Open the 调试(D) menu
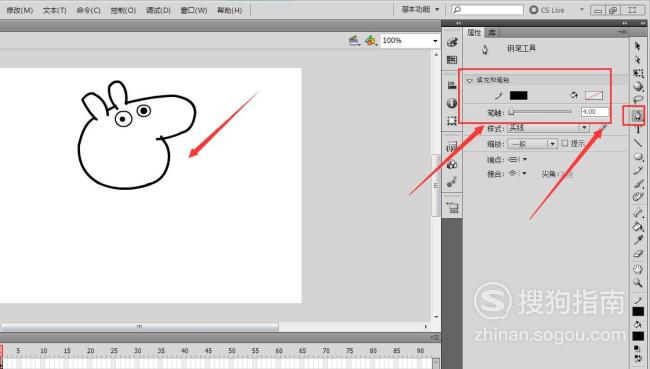 click(158, 10)
